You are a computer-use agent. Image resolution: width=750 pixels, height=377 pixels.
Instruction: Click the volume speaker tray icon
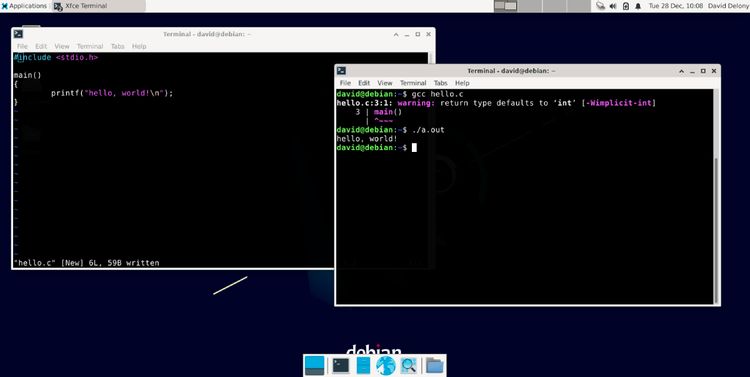(613, 6)
